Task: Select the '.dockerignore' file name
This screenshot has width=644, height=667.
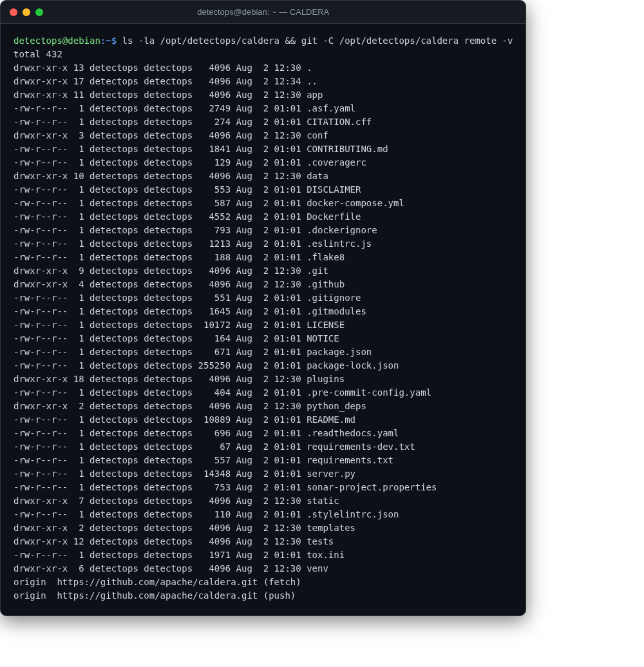Action: click(342, 230)
